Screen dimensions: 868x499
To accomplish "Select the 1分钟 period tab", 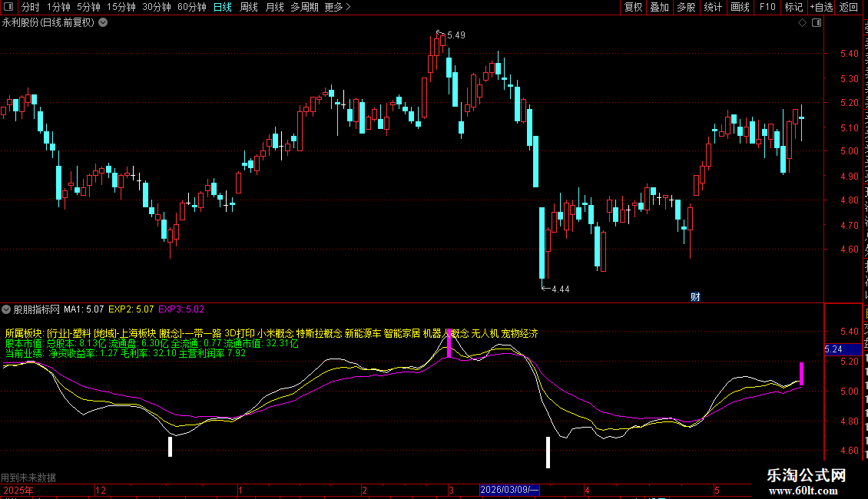I will [58, 7].
